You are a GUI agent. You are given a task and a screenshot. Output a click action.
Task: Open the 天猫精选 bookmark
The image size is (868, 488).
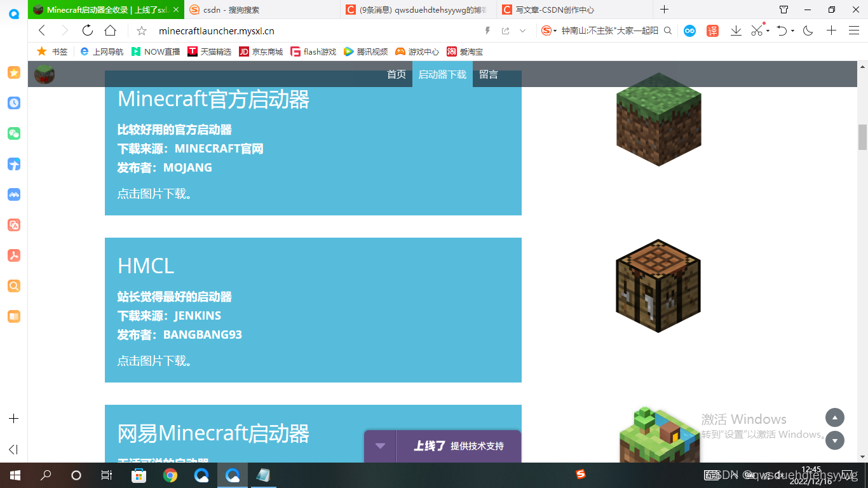210,51
